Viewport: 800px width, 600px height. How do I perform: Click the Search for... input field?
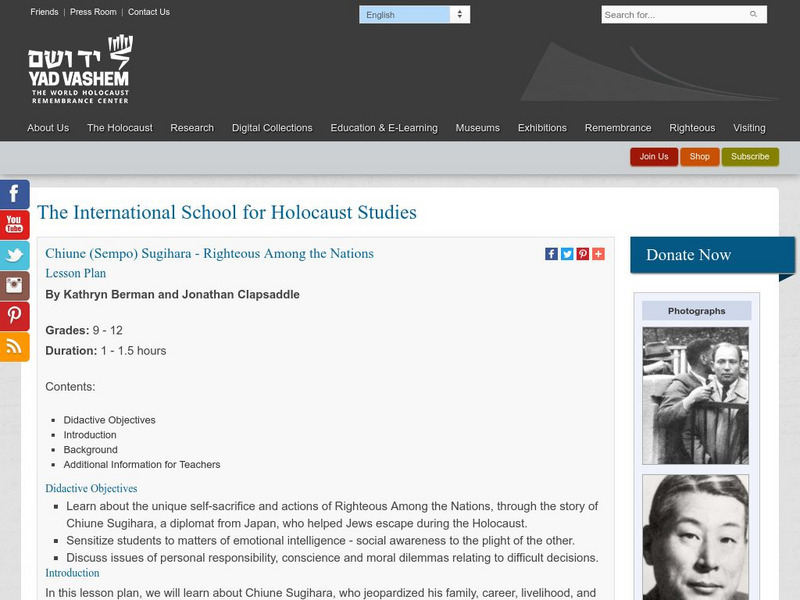[684, 15]
